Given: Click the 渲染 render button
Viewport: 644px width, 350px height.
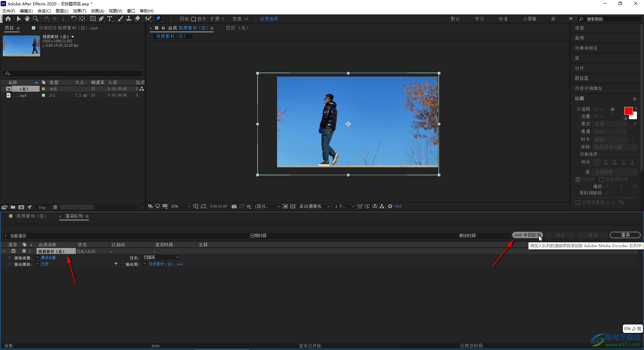Looking at the screenshot, I should pos(625,235).
